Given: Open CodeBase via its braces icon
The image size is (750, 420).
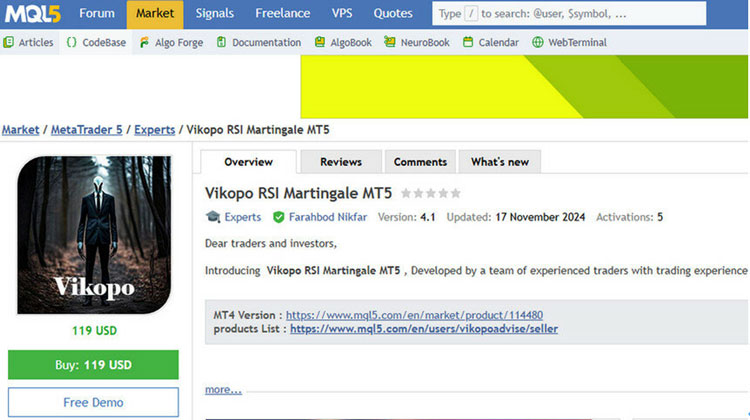Looking at the screenshot, I should point(72,43).
